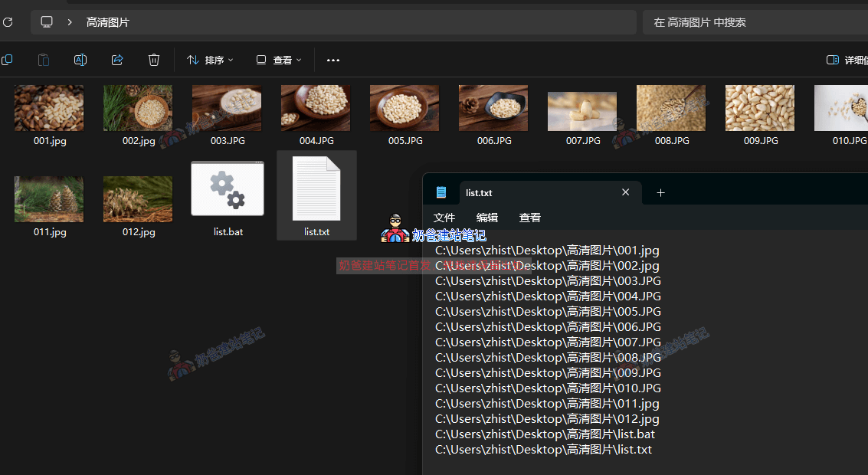This screenshot has width=868, height=475.
Task: Click in the 在高清图片中搜索 search field
Action: (x=758, y=22)
